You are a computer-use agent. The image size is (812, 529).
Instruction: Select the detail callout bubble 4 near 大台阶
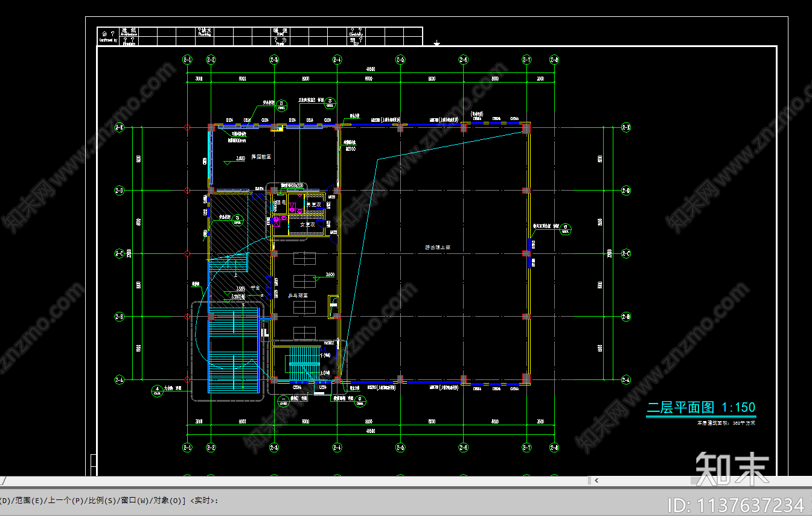coord(158,391)
